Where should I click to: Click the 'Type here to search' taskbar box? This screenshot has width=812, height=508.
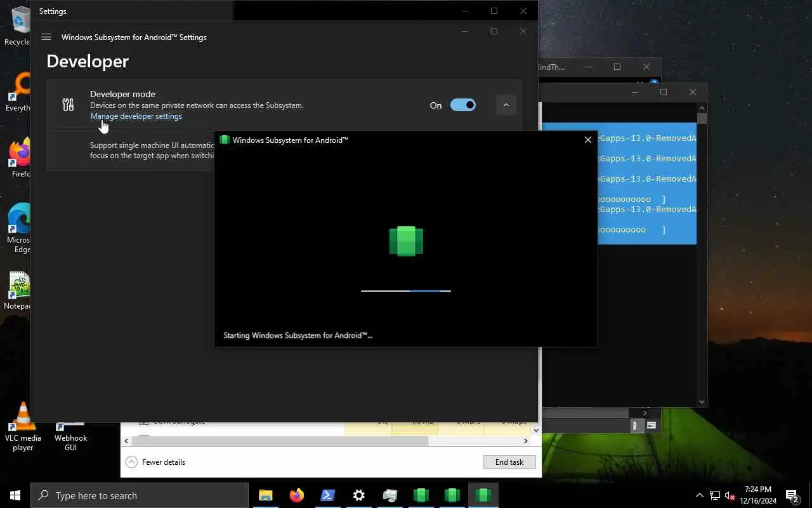click(x=140, y=495)
